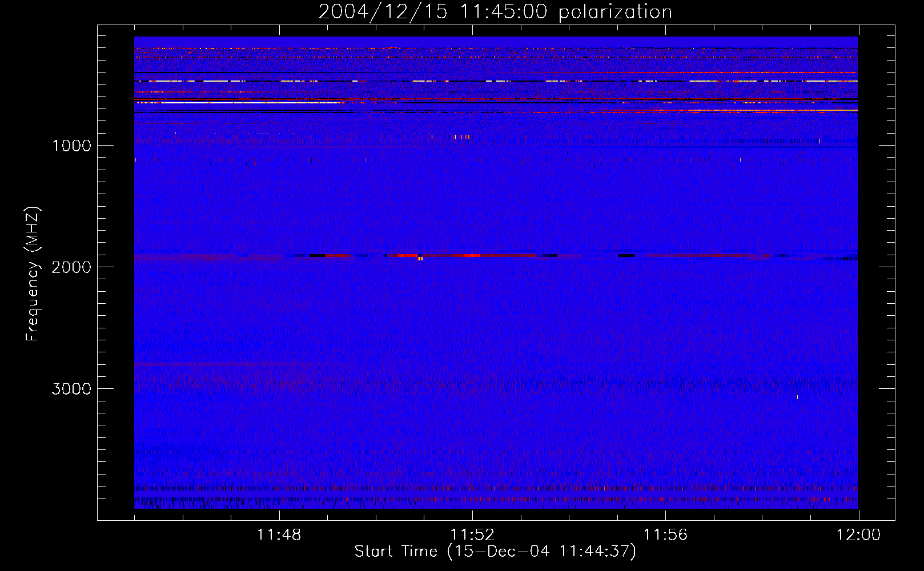Click the 12:00 time tick label
The width and height of the screenshot is (924, 571).
(x=858, y=535)
